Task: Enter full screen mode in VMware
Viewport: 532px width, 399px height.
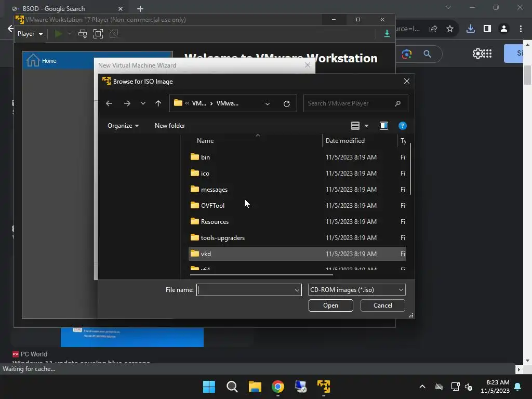Action: [x=98, y=34]
